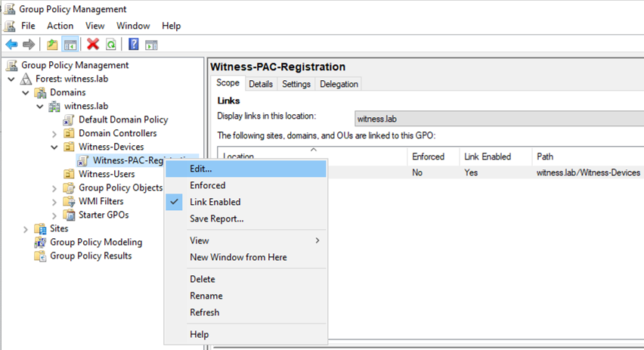
Task: Switch to the Settings tab
Action: (296, 84)
